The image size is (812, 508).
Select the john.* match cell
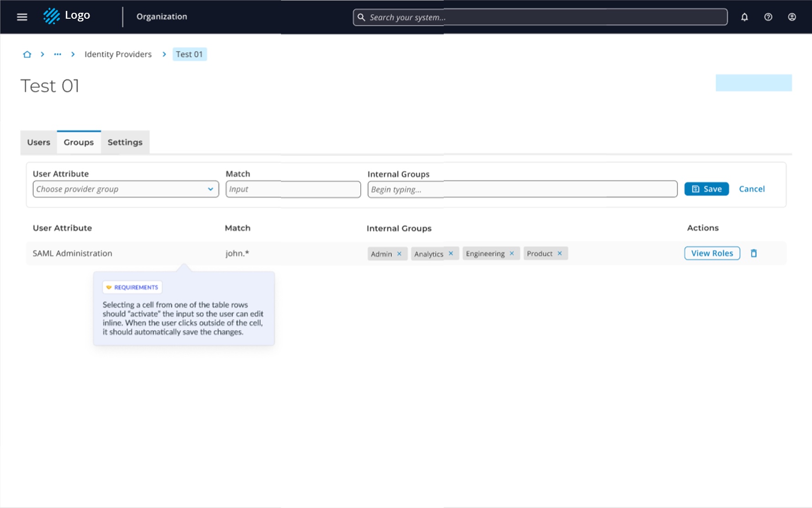(x=237, y=253)
